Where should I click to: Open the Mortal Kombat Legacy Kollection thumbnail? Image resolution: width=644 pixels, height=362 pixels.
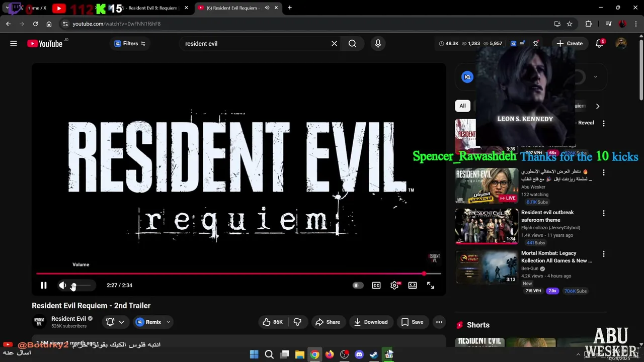487,267
